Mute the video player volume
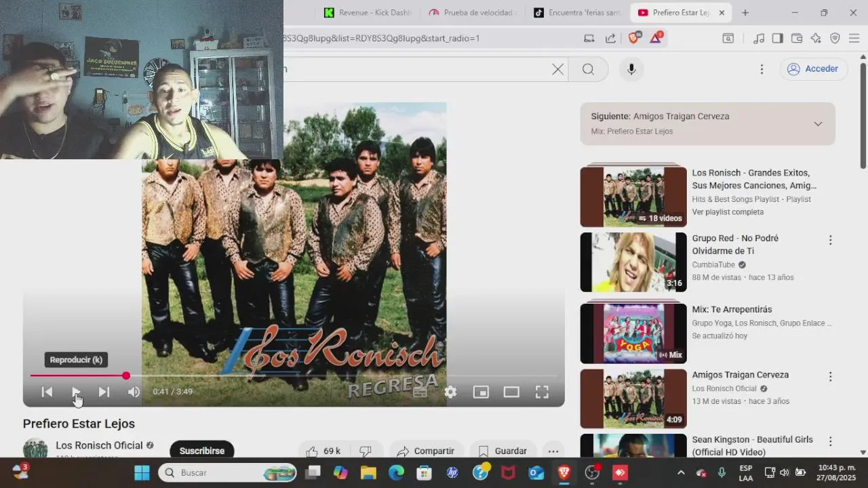 click(x=134, y=392)
